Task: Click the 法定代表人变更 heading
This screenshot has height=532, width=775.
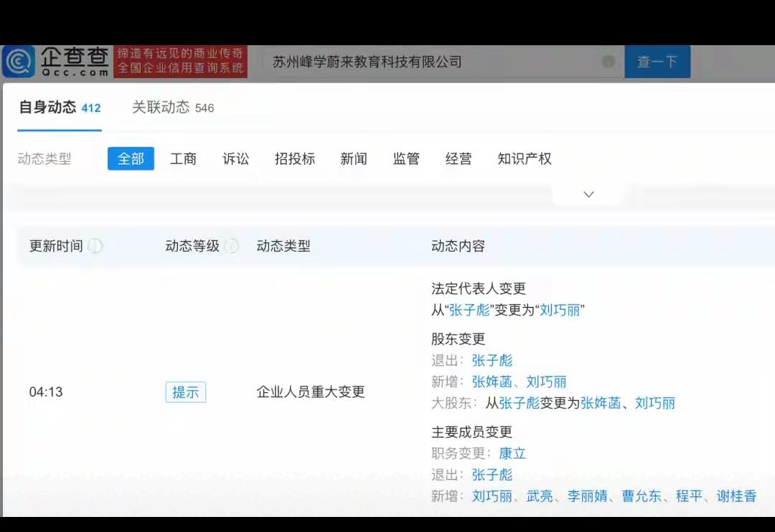Action: [x=479, y=288]
